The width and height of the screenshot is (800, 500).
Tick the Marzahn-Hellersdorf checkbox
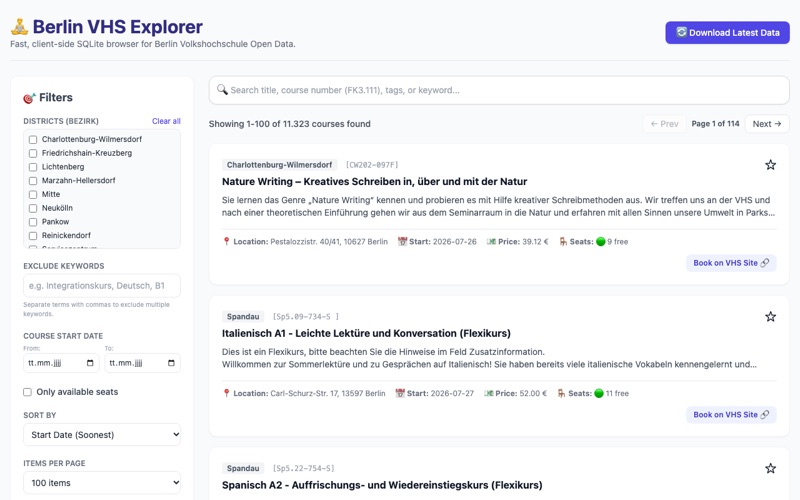[33, 181]
